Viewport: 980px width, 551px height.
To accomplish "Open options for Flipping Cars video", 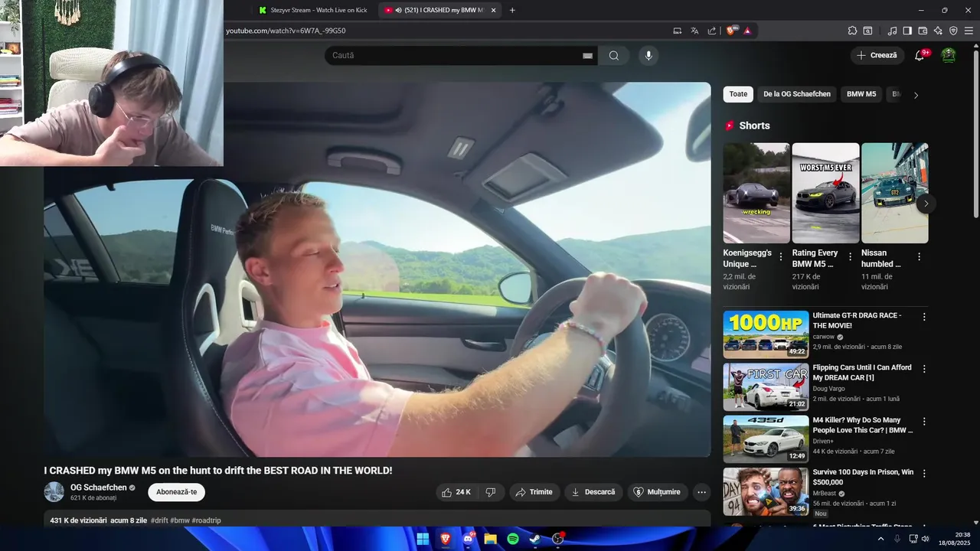I will (x=924, y=369).
